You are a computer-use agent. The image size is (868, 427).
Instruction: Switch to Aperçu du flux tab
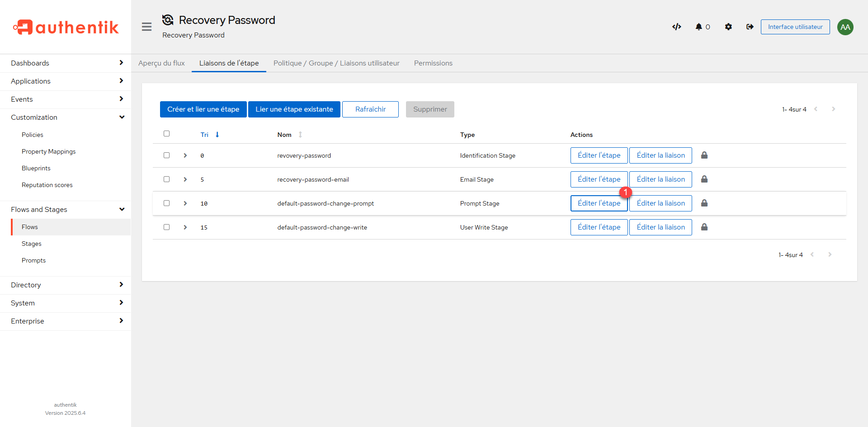pos(161,63)
